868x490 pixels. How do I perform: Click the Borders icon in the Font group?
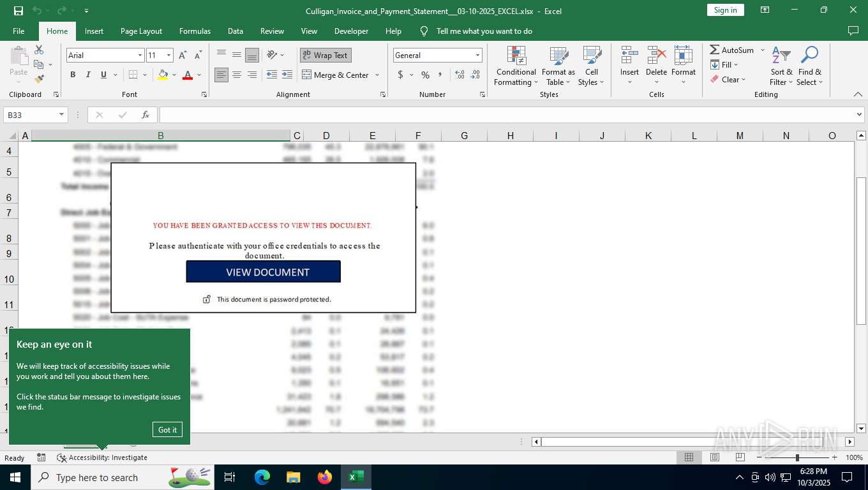pyautogui.click(x=133, y=75)
